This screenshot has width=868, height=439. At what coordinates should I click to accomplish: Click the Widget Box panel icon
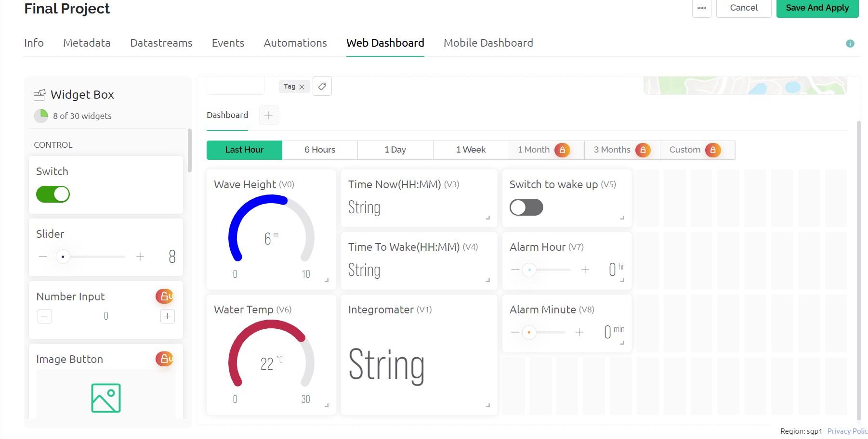click(39, 94)
